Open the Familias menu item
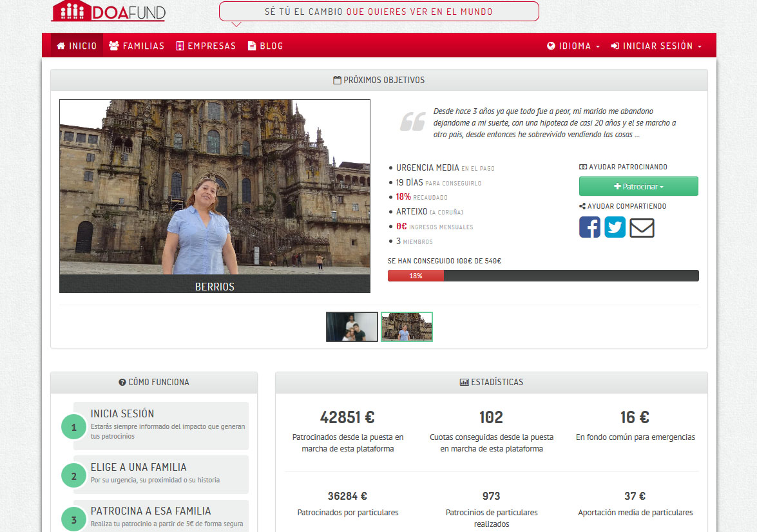The image size is (757, 532). (137, 46)
